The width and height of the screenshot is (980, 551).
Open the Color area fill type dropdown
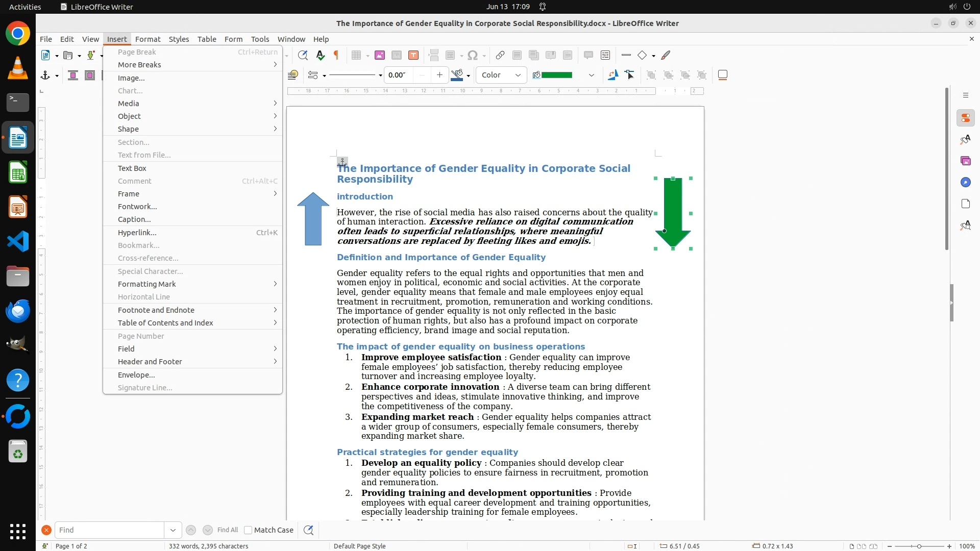501,76
